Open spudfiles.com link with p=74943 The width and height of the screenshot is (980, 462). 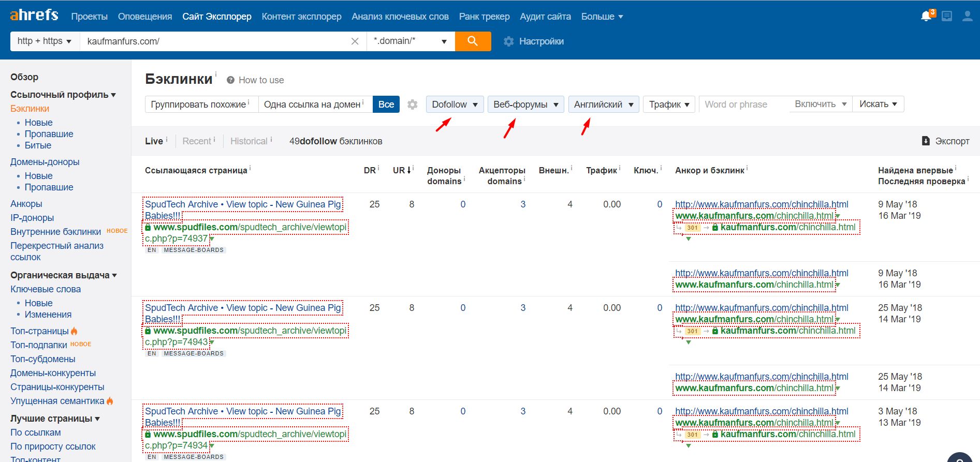[x=245, y=336]
